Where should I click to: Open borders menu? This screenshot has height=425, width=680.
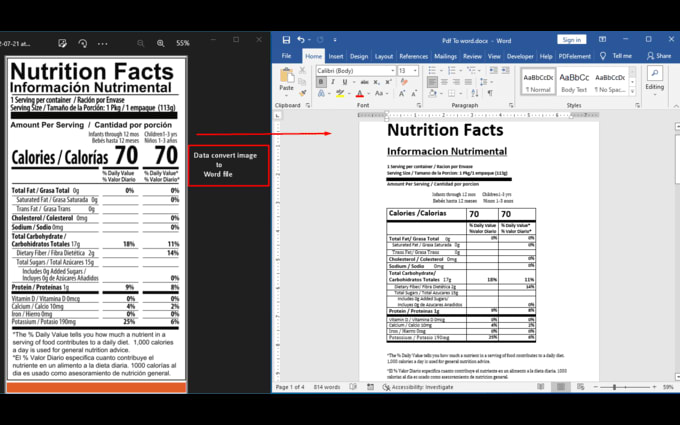(452, 93)
